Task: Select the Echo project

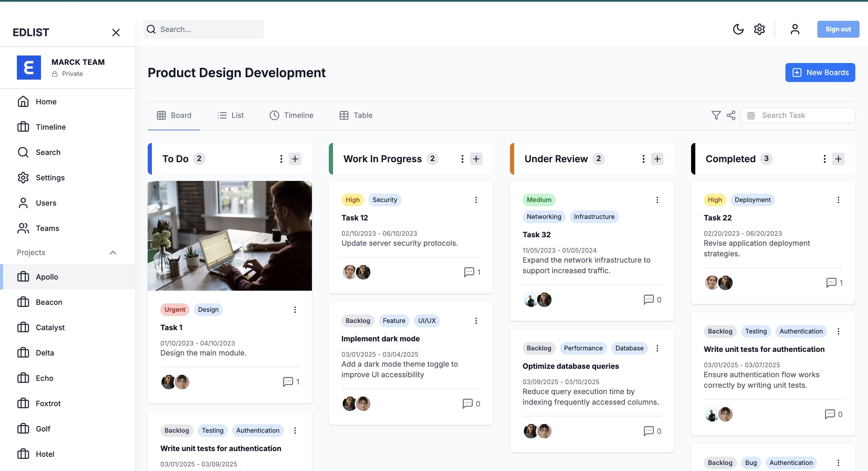Action: point(68,378)
